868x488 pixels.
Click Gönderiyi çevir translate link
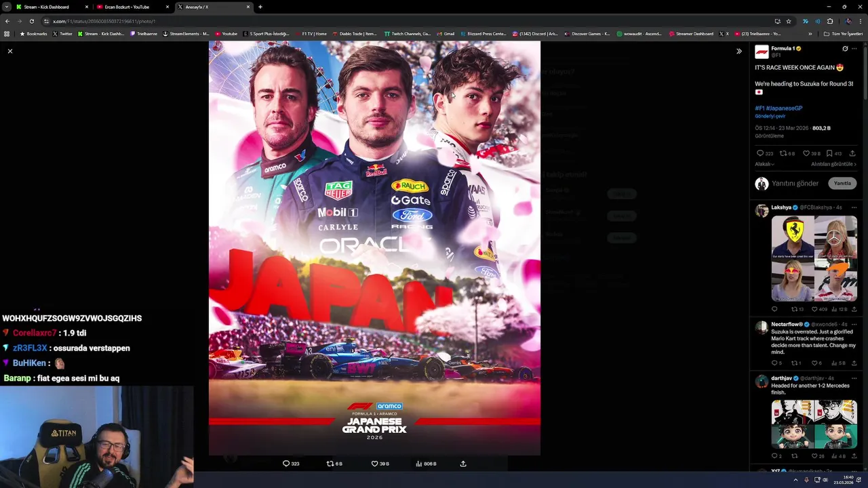[770, 116]
